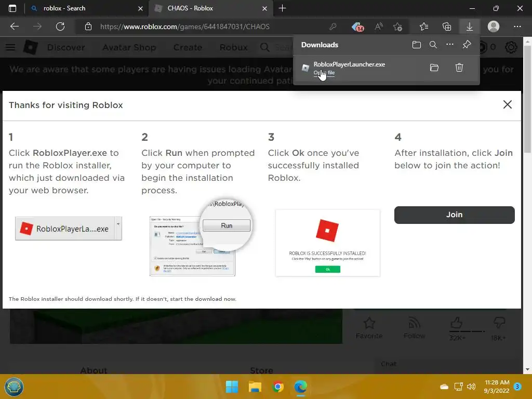Image resolution: width=532 pixels, height=399 pixels.
Task: Delete RobloxPlayerLauncher.exe download entry
Action: 459,68
